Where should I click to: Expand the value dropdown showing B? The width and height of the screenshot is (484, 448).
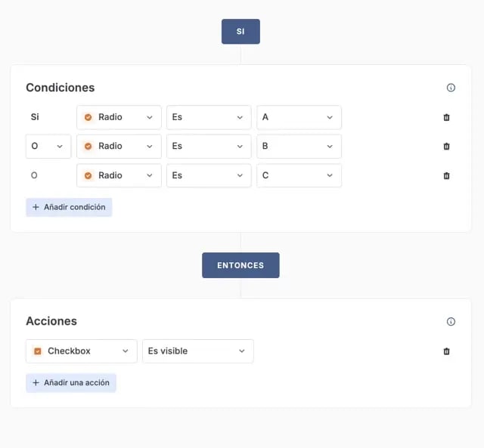pyautogui.click(x=299, y=147)
